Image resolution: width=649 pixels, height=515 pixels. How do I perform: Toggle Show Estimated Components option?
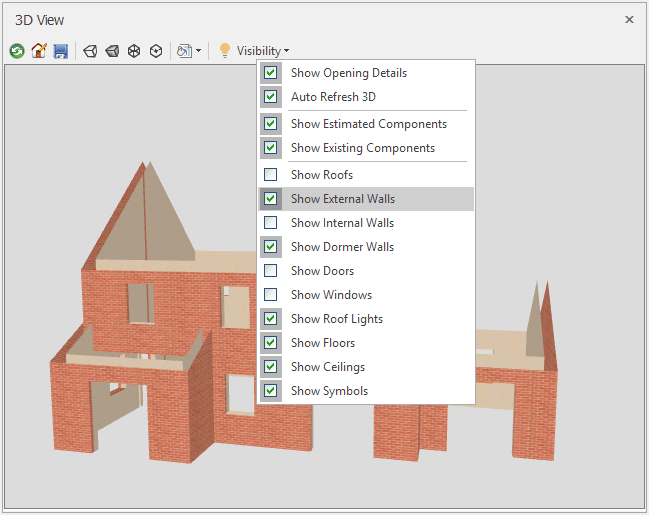click(368, 124)
